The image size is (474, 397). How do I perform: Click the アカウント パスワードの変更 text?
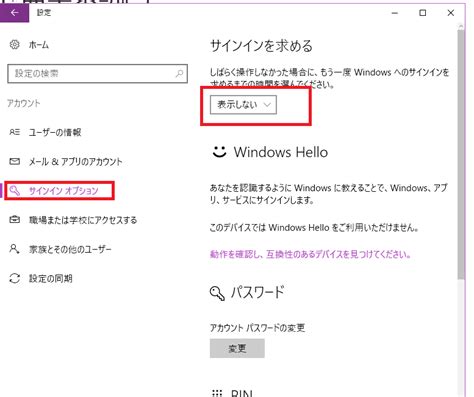click(x=257, y=328)
